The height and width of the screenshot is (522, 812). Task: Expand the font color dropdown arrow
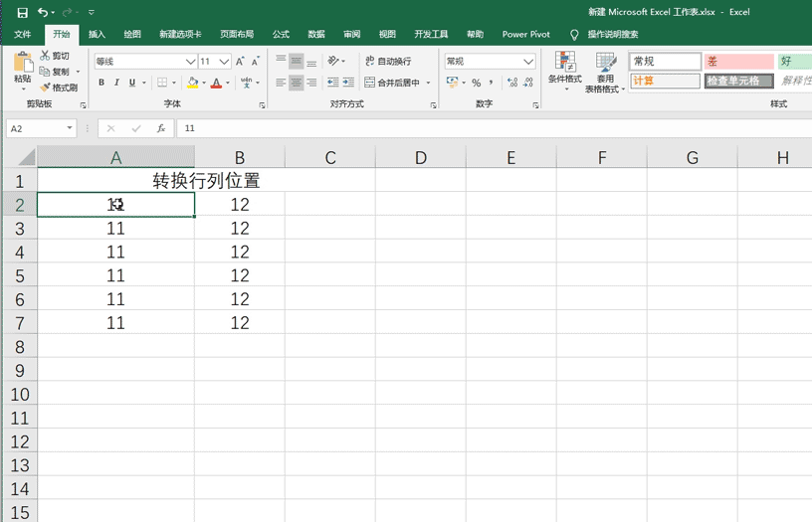point(228,83)
